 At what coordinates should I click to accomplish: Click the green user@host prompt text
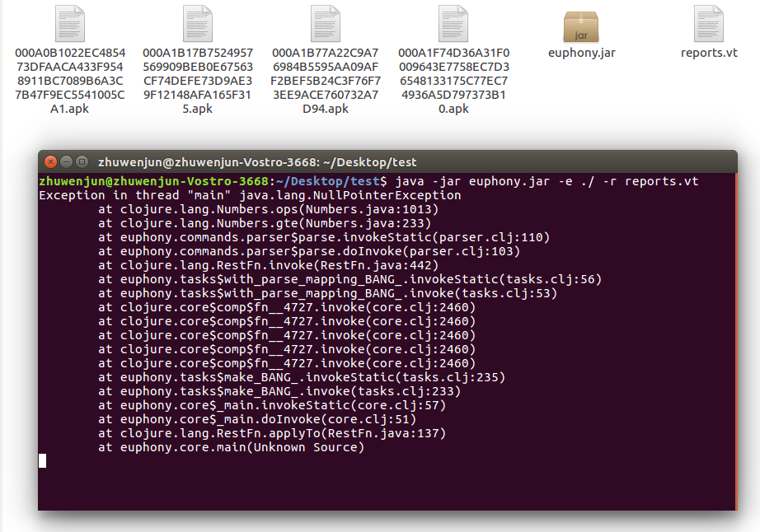(153, 181)
